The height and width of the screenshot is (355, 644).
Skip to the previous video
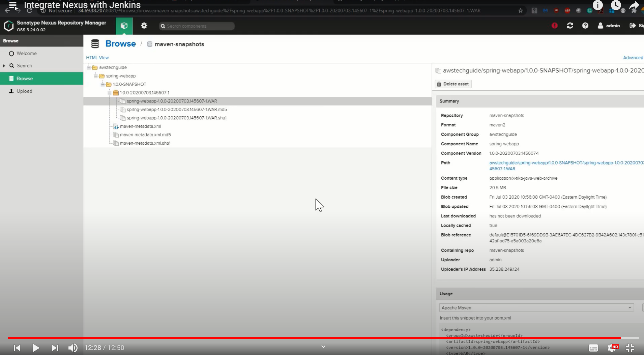click(x=17, y=348)
